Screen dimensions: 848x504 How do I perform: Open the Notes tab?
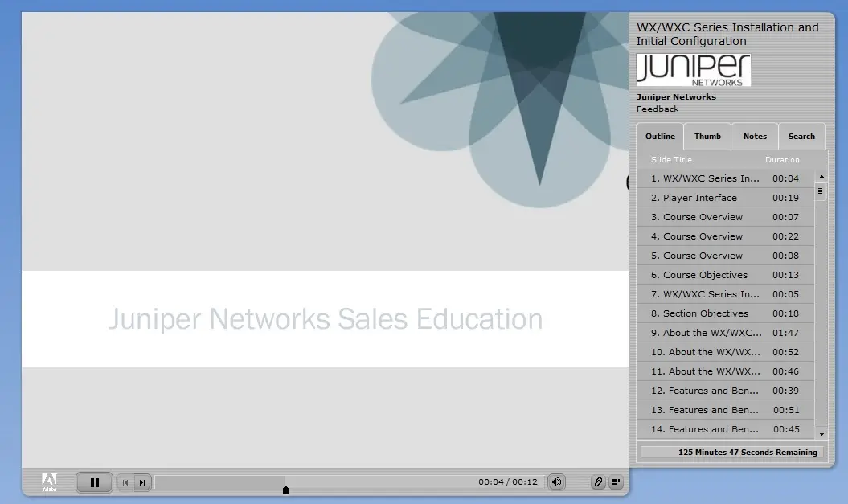755,137
